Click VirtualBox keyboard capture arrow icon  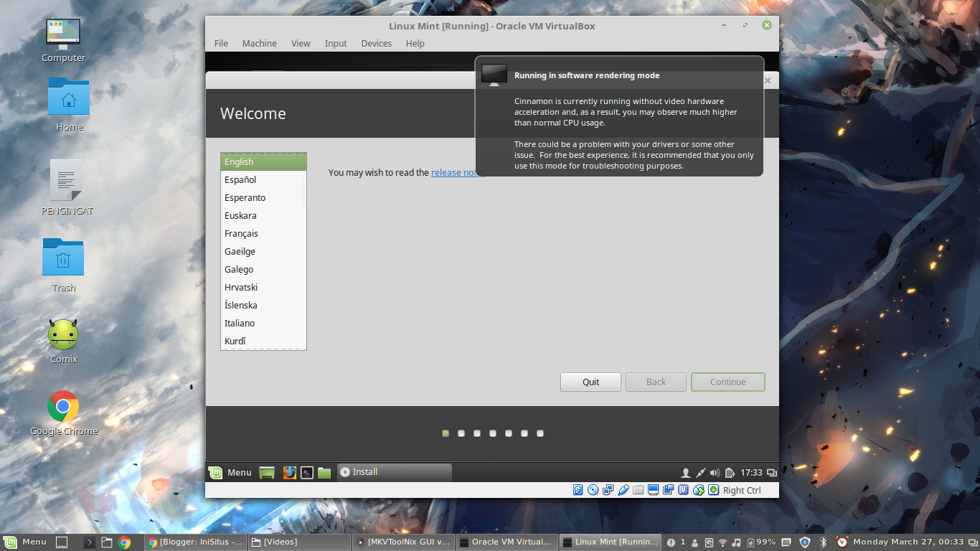[x=714, y=490]
